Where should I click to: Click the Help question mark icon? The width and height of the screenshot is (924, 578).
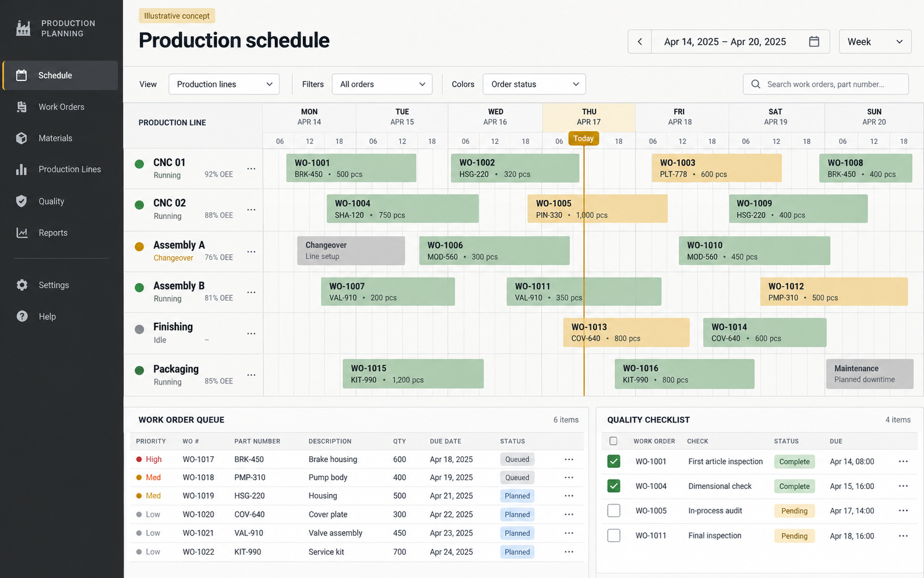click(22, 316)
